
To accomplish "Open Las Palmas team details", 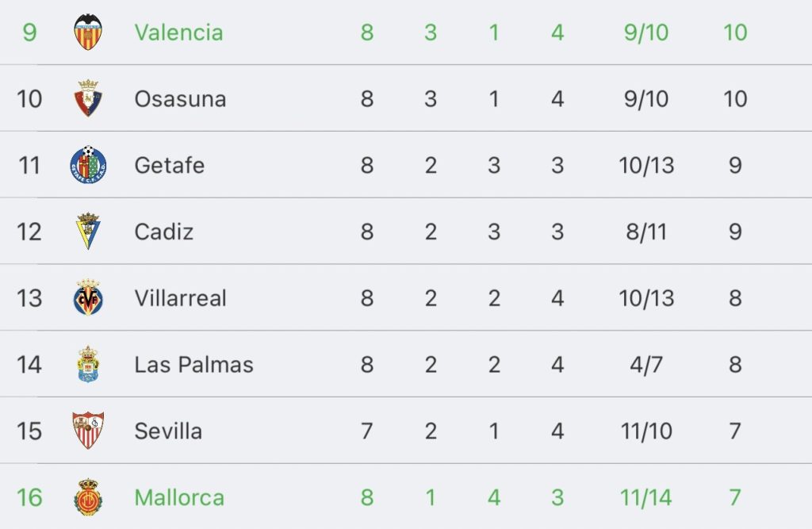I will pos(193,364).
